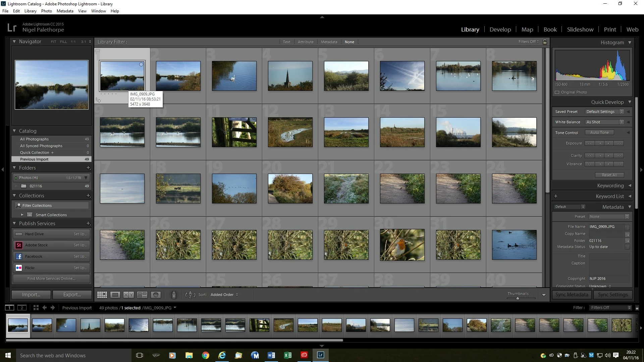Viewport: 644px width, 362px height.
Task: Click the Import button
Action: coord(31,295)
